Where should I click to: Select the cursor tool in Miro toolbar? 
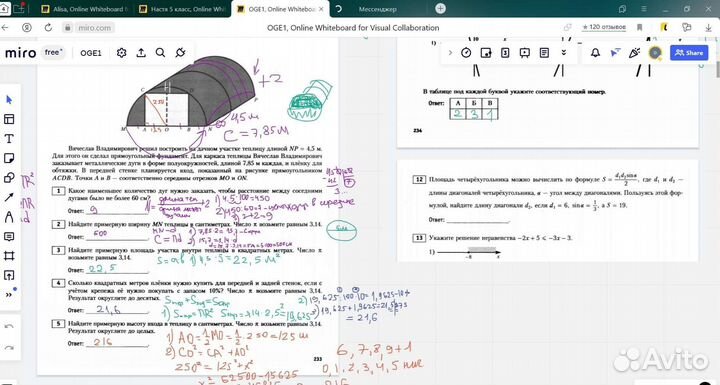(x=9, y=100)
